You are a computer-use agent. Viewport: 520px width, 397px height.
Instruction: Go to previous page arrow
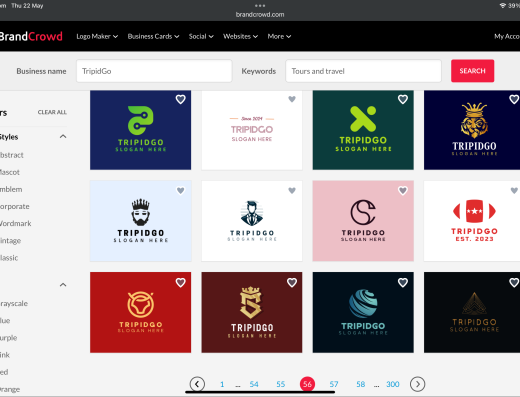197,384
